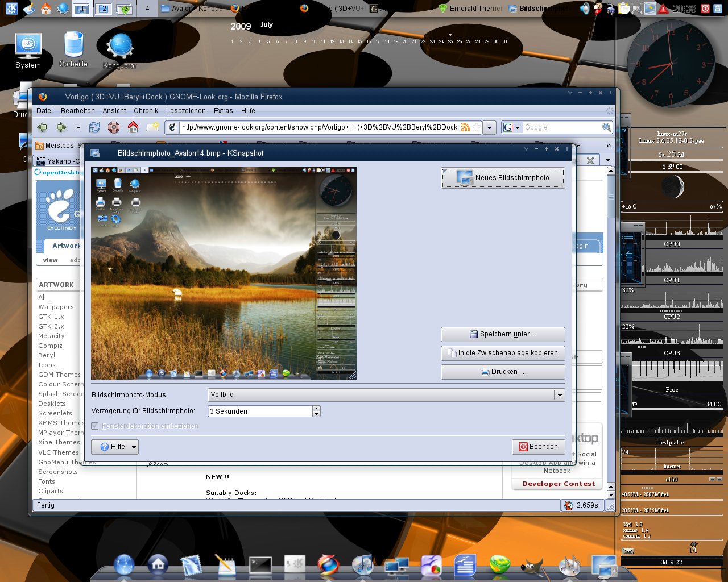The height and width of the screenshot is (582, 728).
Task: Close the current Firefox tab
Action: (x=590, y=161)
